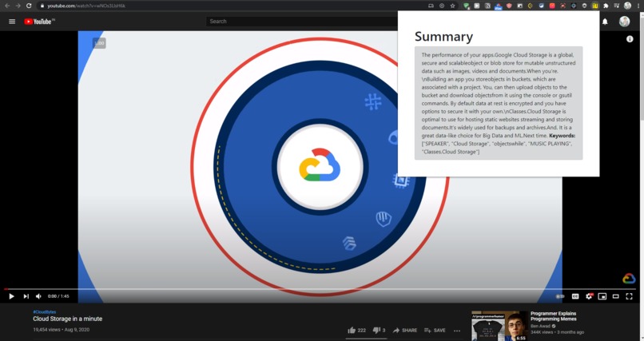Like the video with thumbs up
This screenshot has width=644, height=341.
point(356,331)
